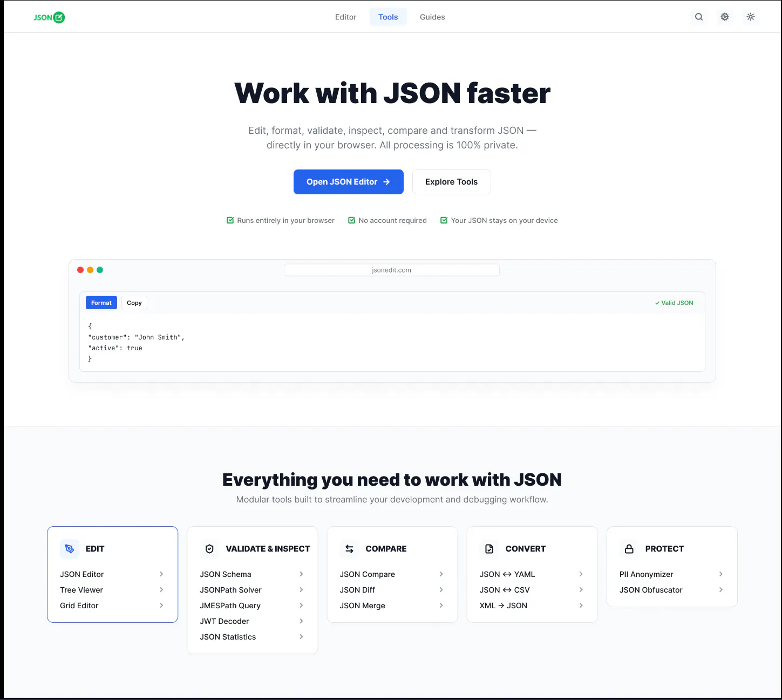Go to the Editor nav tab

pyautogui.click(x=345, y=17)
